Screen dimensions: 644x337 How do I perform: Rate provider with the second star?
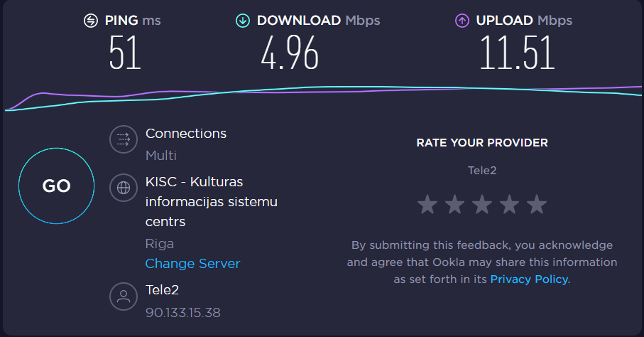click(454, 205)
